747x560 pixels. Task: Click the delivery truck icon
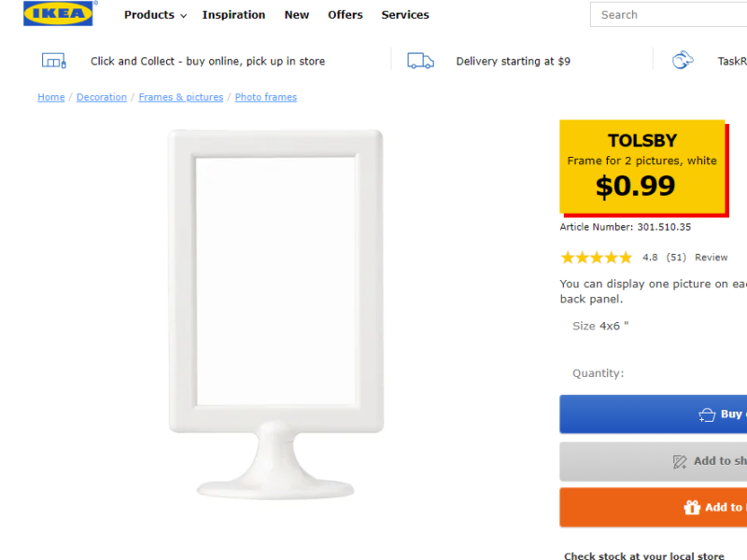[420, 61]
